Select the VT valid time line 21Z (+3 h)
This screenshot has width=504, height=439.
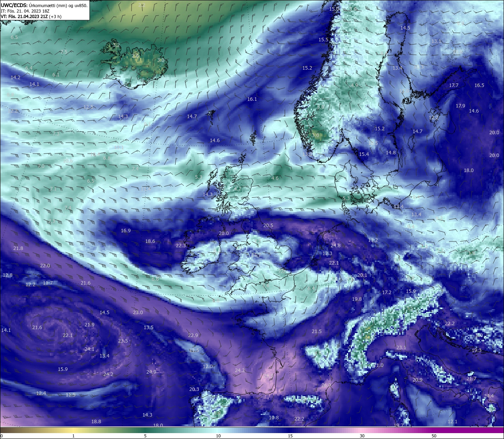click(x=31, y=17)
